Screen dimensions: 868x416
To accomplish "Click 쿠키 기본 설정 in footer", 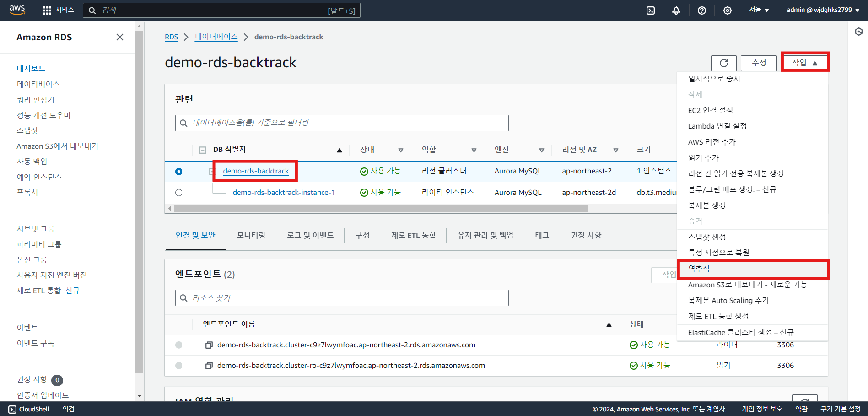I will coord(841,409).
